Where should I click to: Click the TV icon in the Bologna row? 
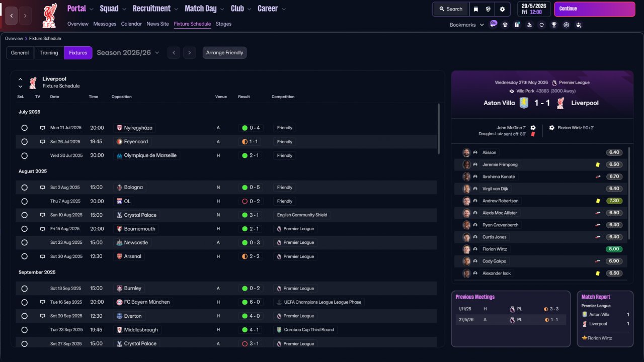(x=43, y=188)
